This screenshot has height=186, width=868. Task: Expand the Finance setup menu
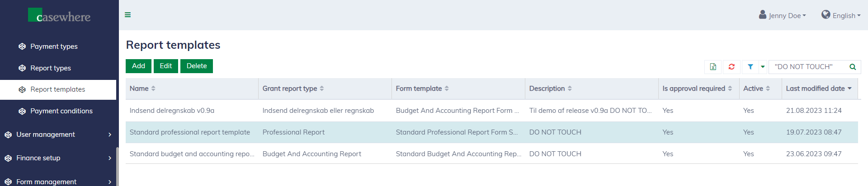[x=109, y=158]
